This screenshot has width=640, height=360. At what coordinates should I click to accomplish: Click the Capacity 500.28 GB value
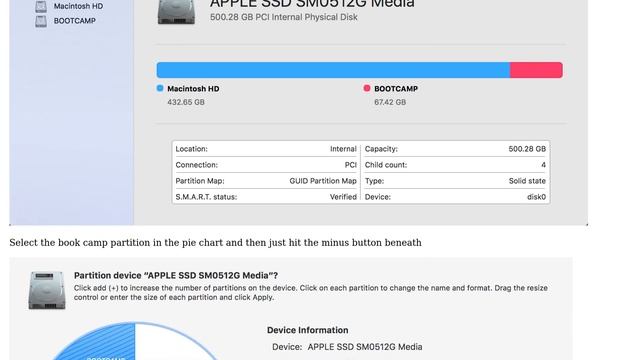(527, 149)
